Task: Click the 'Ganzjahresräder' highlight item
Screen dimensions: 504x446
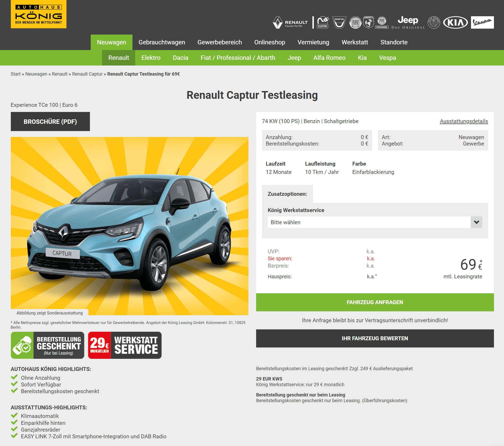Action: pyautogui.click(x=41, y=430)
